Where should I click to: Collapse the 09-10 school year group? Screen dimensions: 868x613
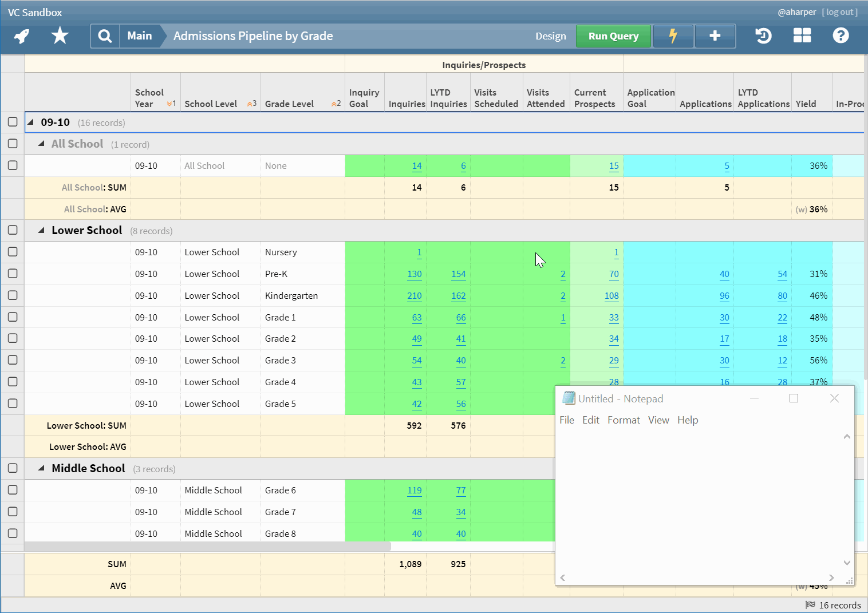[31, 122]
